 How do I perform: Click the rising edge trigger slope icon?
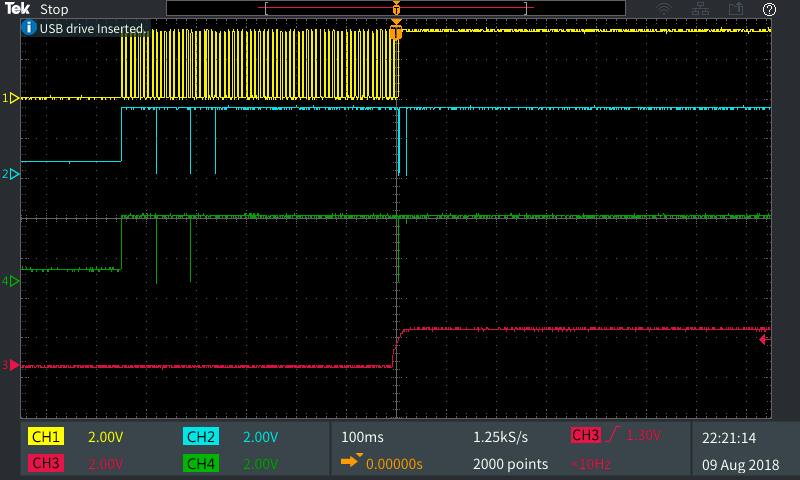coord(613,435)
